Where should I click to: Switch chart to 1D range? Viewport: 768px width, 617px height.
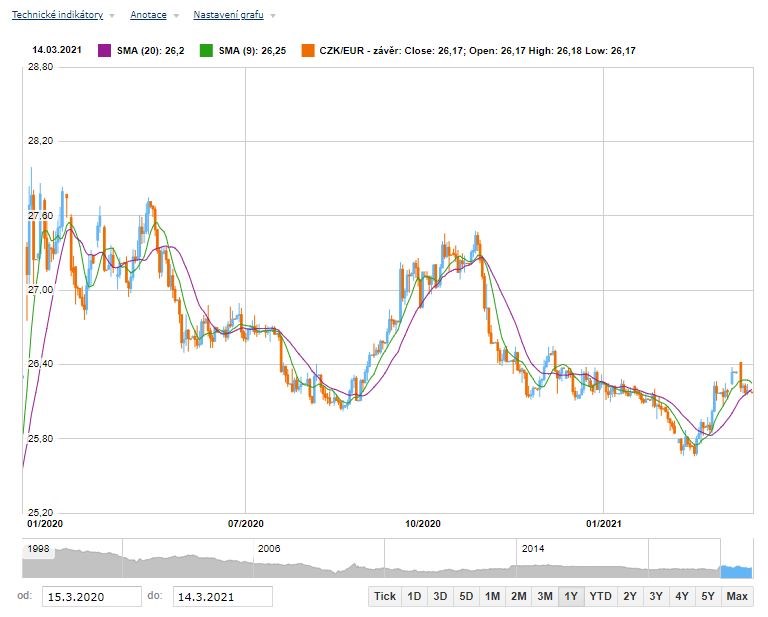tap(414, 596)
